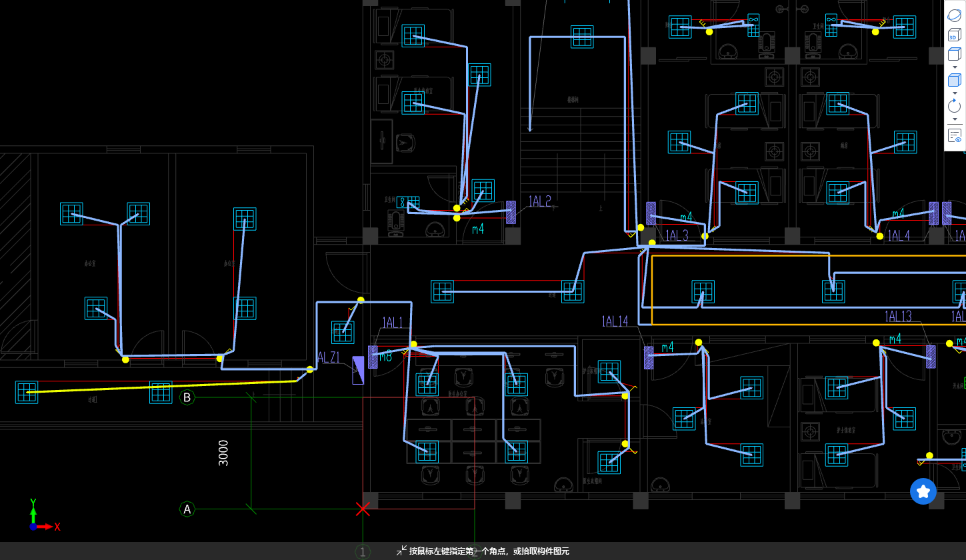Click the XY coordinate axis indicator
The height and width of the screenshot is (560, 966).
coord(44,515)
